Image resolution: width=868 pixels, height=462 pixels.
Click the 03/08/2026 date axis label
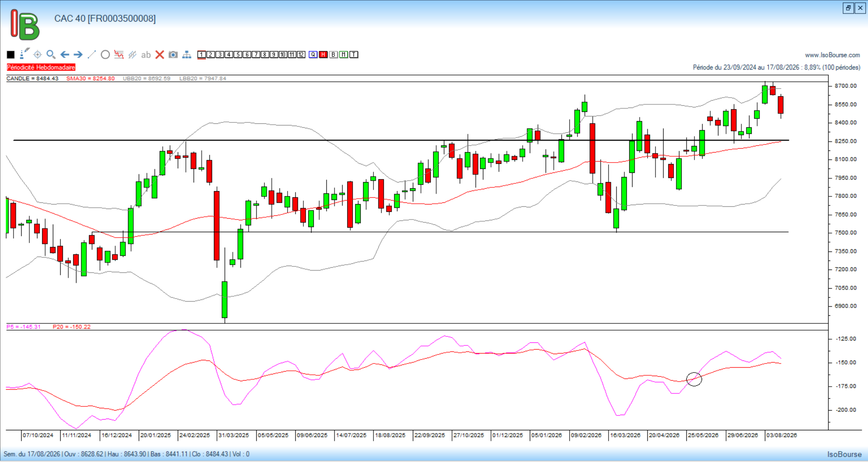click(x=782, y=435)
